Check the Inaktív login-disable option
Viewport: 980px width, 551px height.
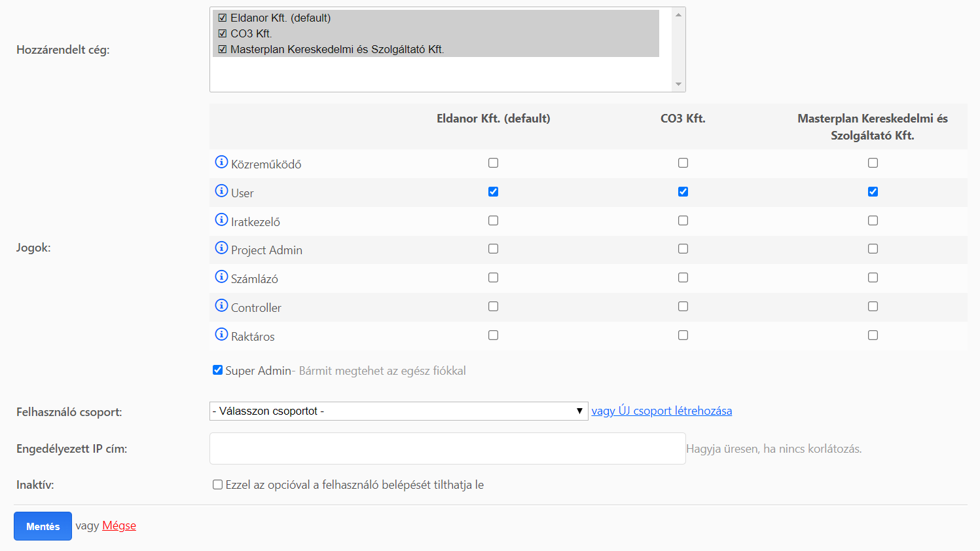point(217,485)
